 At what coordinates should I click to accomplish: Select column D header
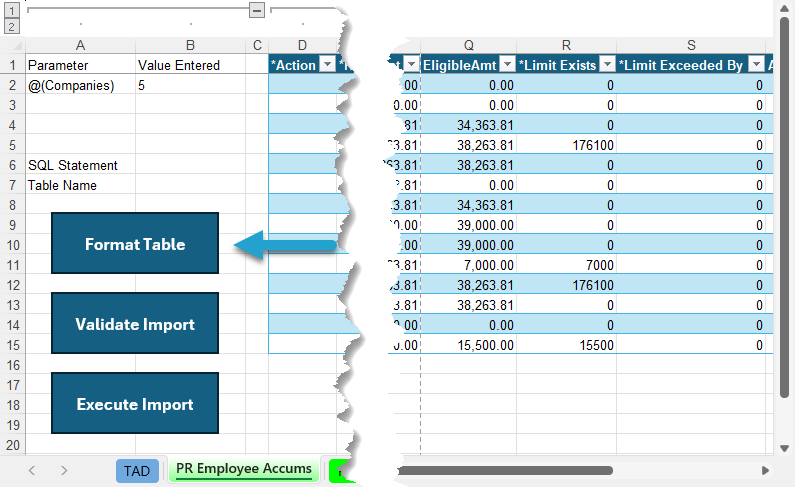coord(302,46)
